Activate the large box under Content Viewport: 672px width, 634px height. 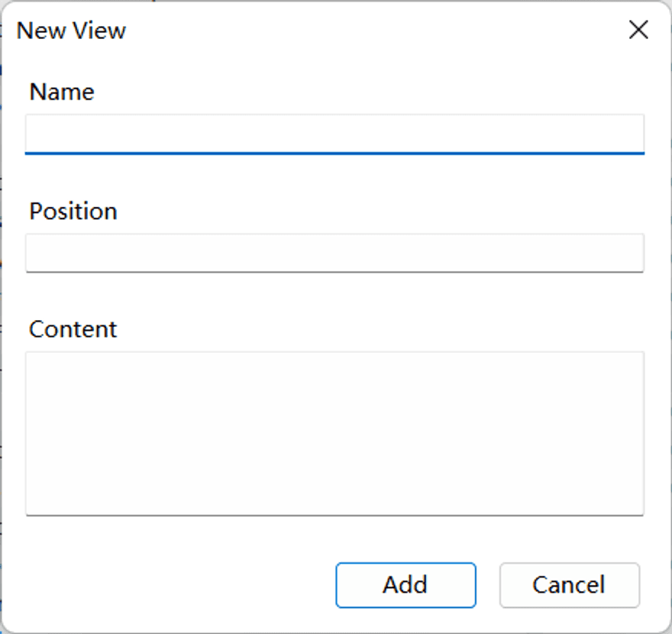334,433
